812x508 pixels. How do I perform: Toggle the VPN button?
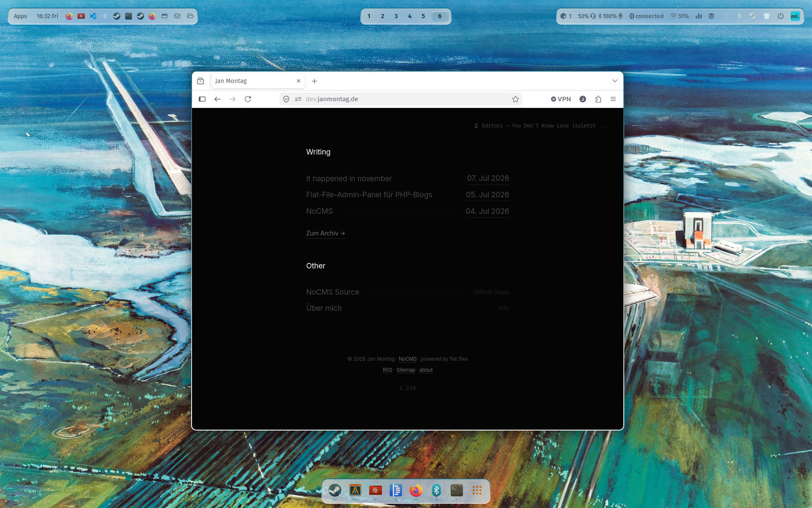click(x=561, y=99)
